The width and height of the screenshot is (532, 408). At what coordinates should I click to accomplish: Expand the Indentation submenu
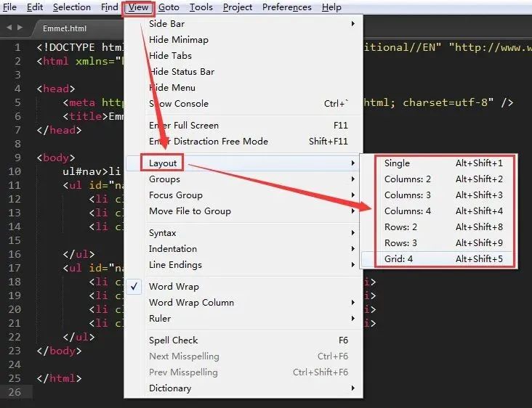point(243,249)
